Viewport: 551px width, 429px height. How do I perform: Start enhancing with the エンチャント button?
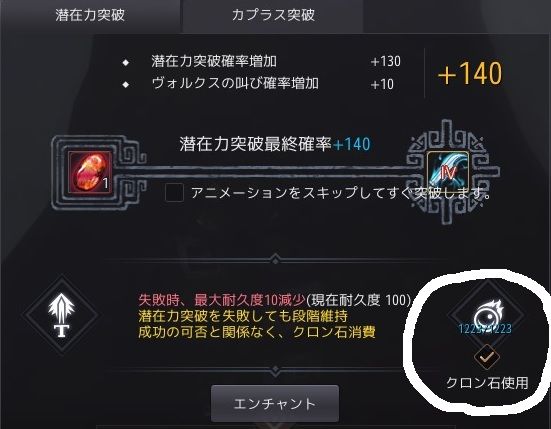275,403
